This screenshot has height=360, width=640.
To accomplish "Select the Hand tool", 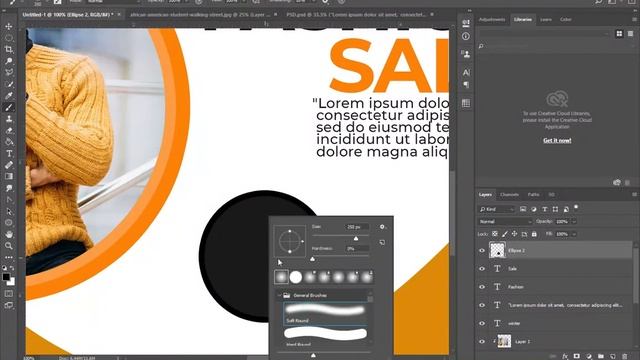I will [x=9, y=234].
